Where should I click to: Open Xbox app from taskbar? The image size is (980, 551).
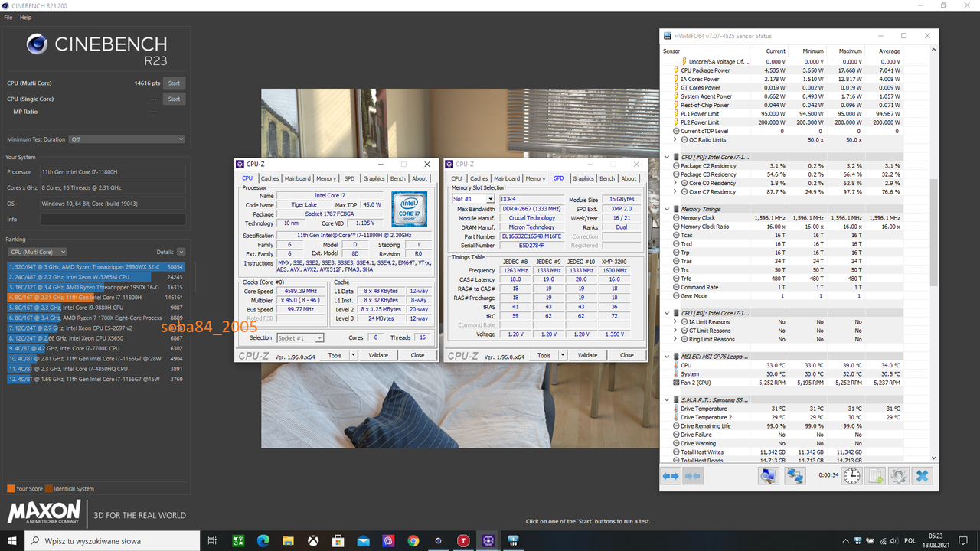pyautogui.click(x=313, y=540)
